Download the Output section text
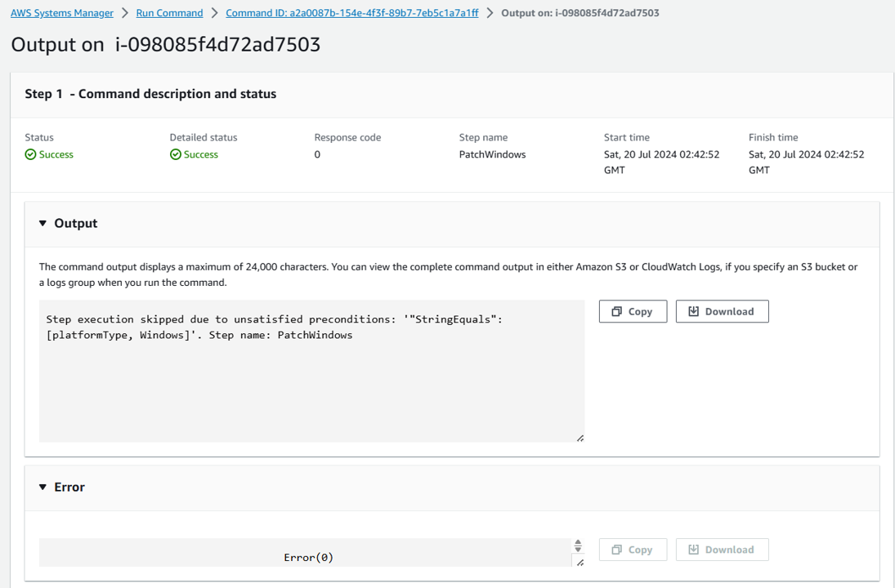895x588 pixels. point(722,312)
